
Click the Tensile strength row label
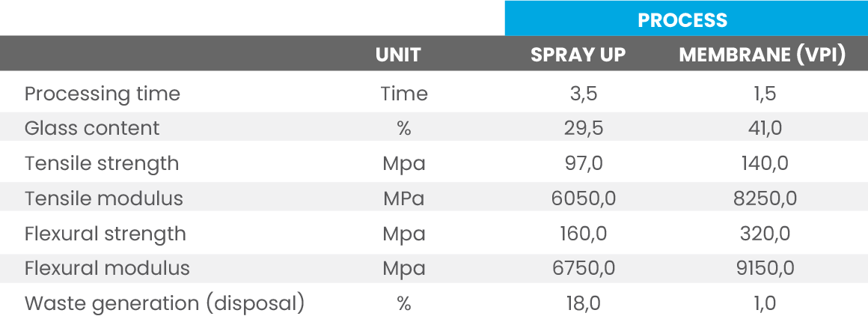pyautogui.click(x=102, y=163)
